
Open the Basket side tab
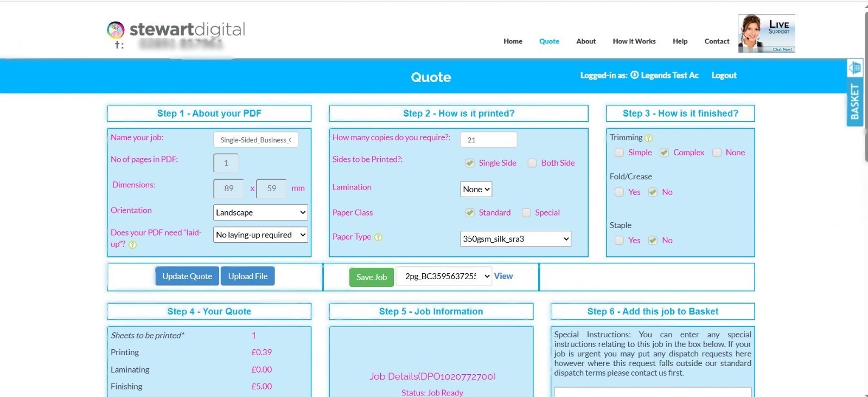tap(854, 102)
